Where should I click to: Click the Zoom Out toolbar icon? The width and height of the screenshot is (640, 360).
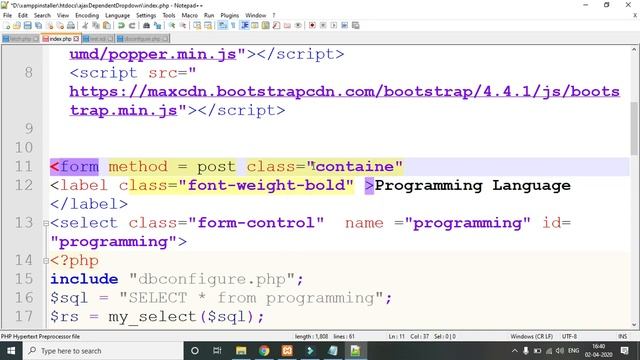(183, 25)
